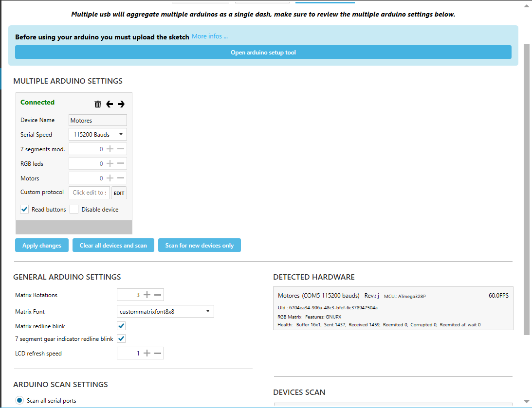Increase RGB leds count
This screenshot has width=532, height=408.
[110, 163]
